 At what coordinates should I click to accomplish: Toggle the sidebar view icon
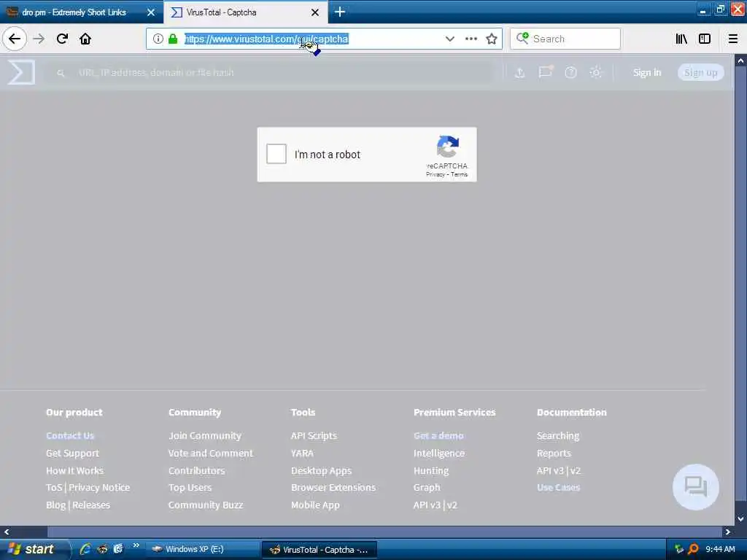[705, 39]
